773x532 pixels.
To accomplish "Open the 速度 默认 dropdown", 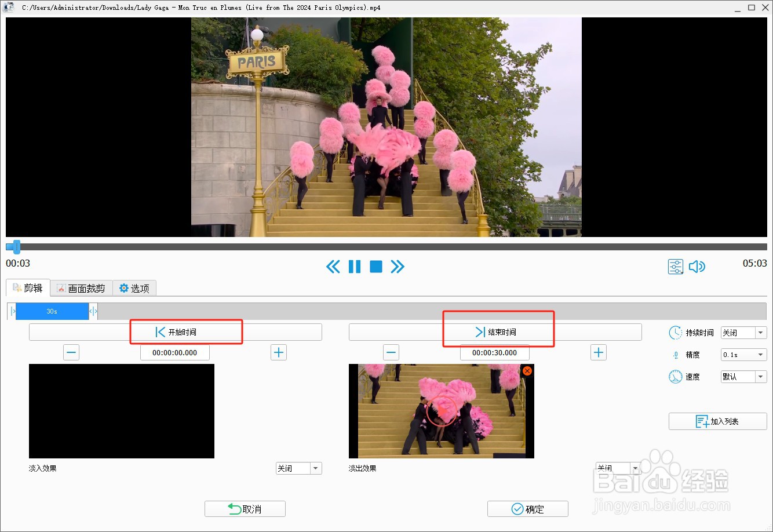I will pos(744,377).
